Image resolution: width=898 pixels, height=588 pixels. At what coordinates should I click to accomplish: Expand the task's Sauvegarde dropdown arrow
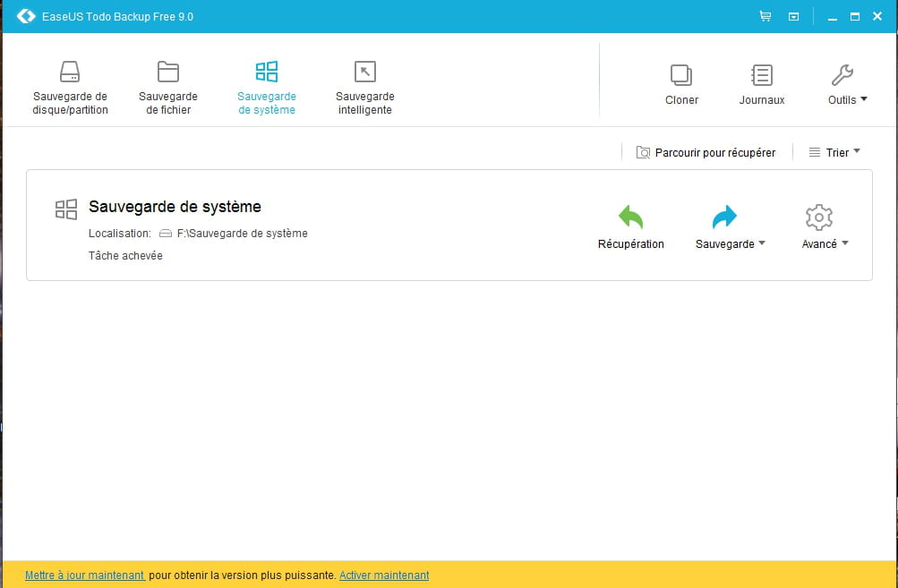[762, 243]
